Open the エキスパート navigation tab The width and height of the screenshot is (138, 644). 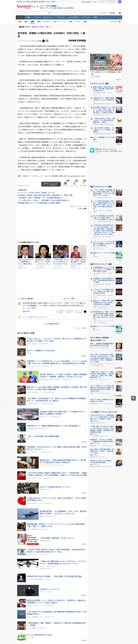[48, 17]
